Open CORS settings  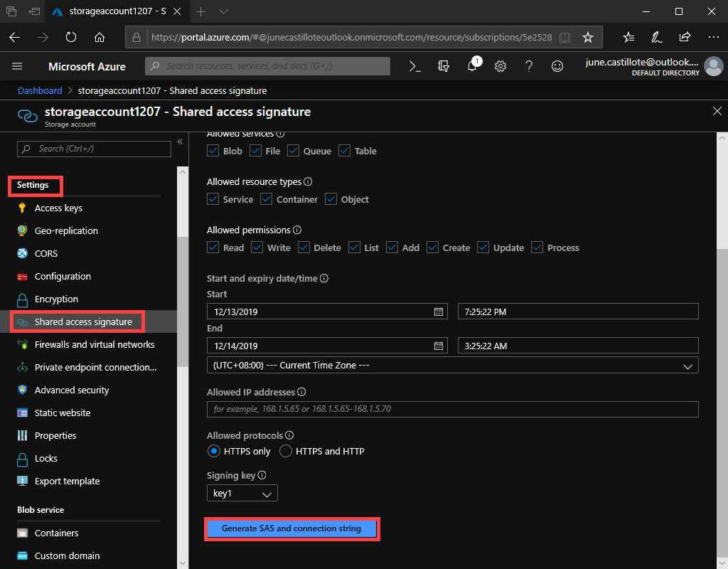click(46, 254)
